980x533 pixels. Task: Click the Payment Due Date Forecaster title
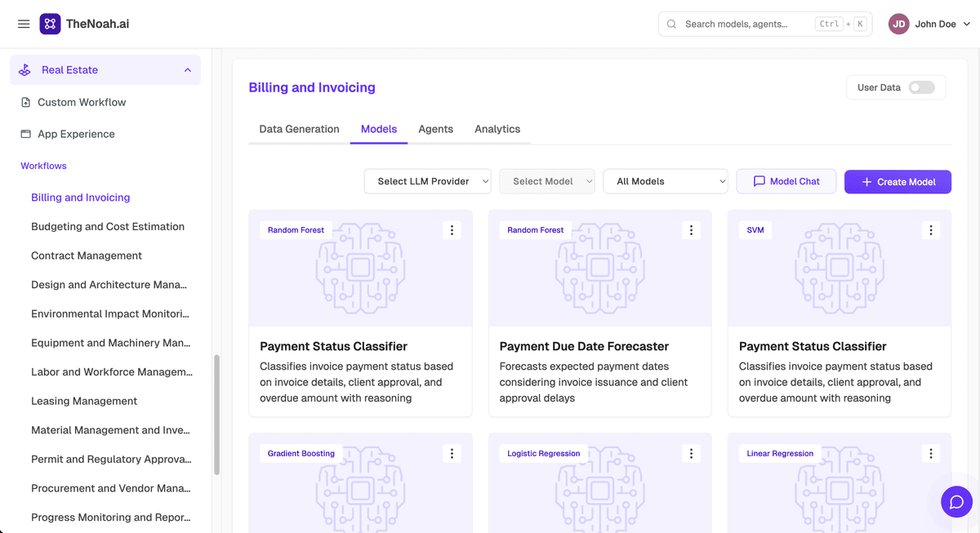[x=584, y=346]
